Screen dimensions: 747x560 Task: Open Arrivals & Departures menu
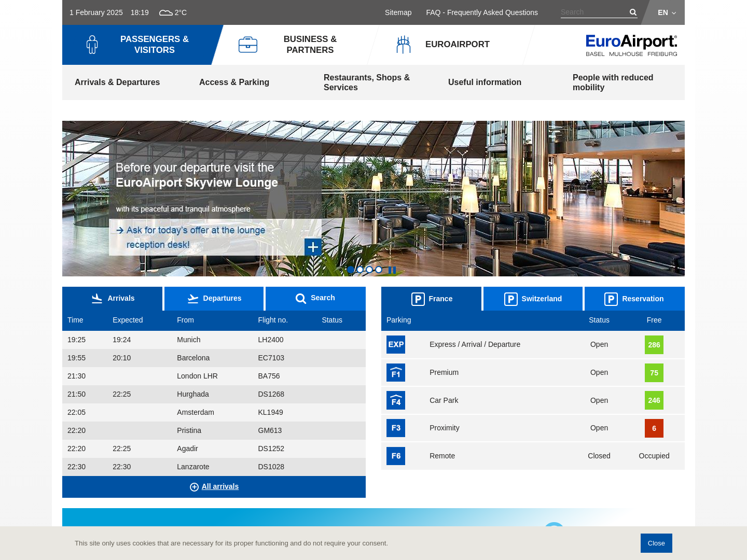coord(117,82)
